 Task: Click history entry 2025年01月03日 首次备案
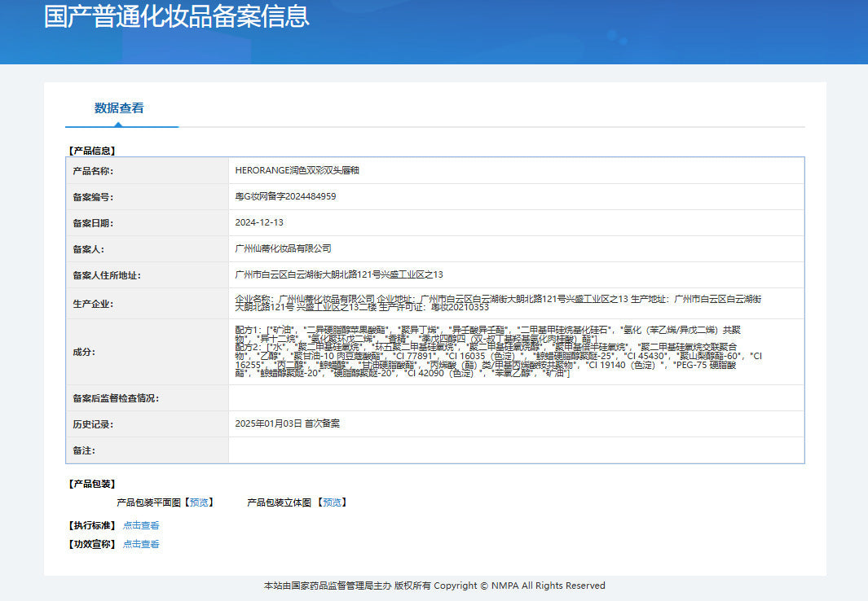point(287,424)
